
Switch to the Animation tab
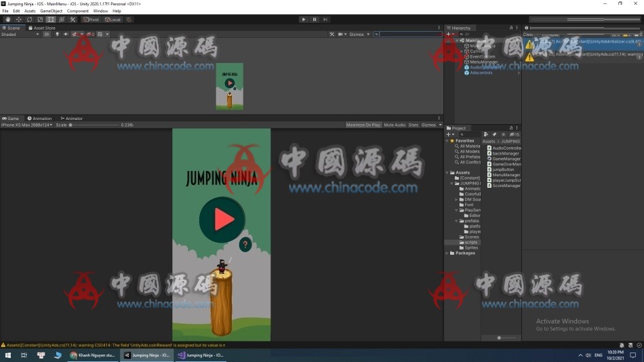(39, 119)
